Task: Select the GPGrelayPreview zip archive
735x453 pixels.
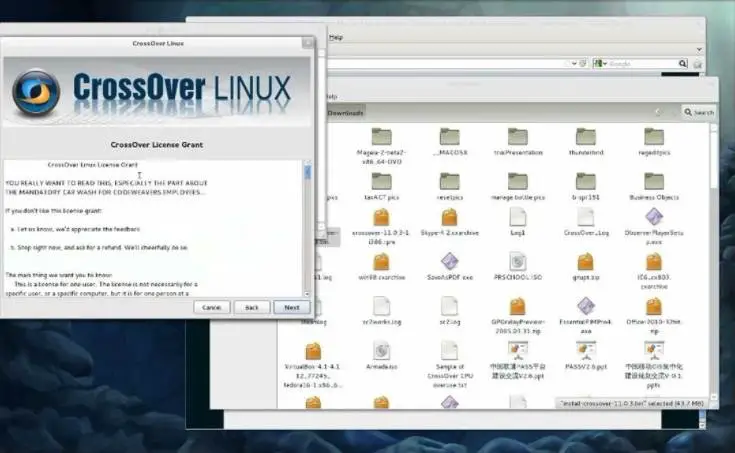Action: [518, 315]
